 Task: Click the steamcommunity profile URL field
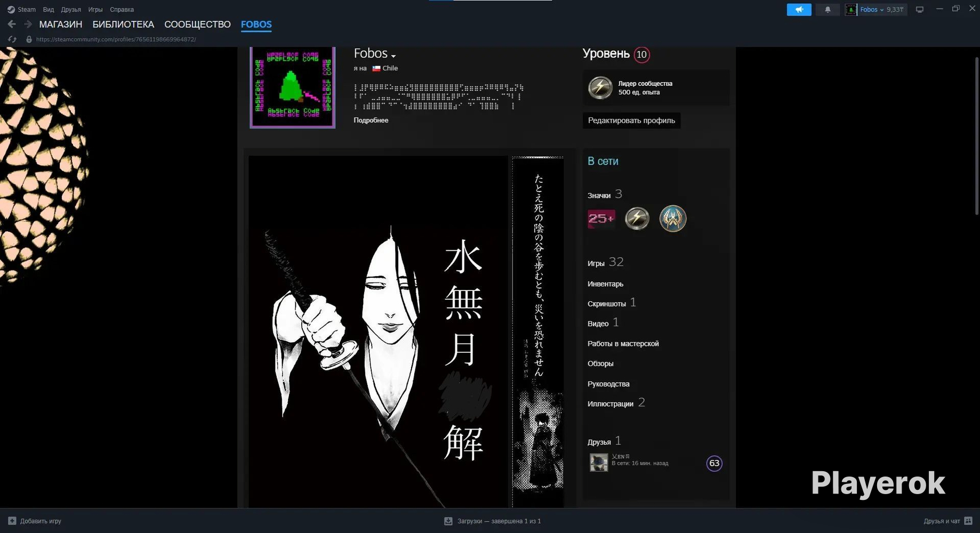point(116,39)
